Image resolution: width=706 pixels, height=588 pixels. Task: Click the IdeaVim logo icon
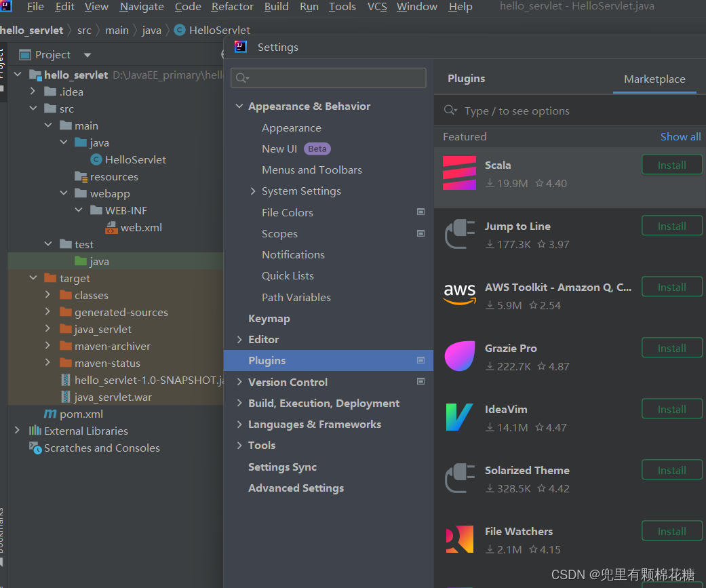(x=459, y=417)
